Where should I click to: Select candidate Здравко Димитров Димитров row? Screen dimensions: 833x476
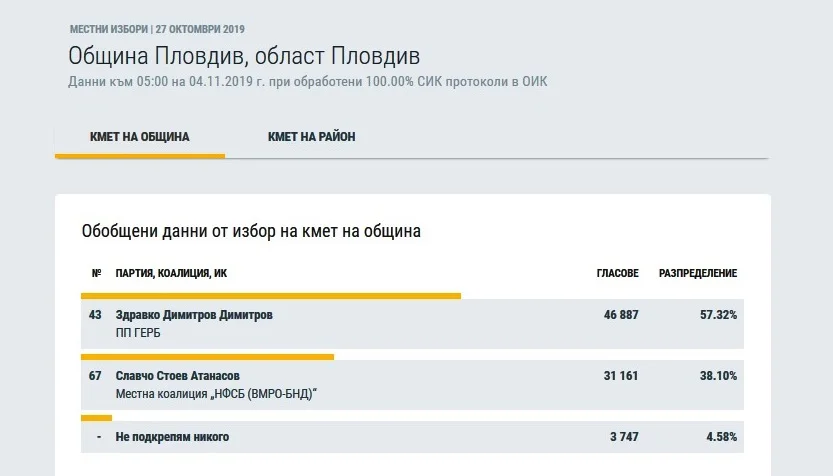pyautogui.click(x=412, y=324)
